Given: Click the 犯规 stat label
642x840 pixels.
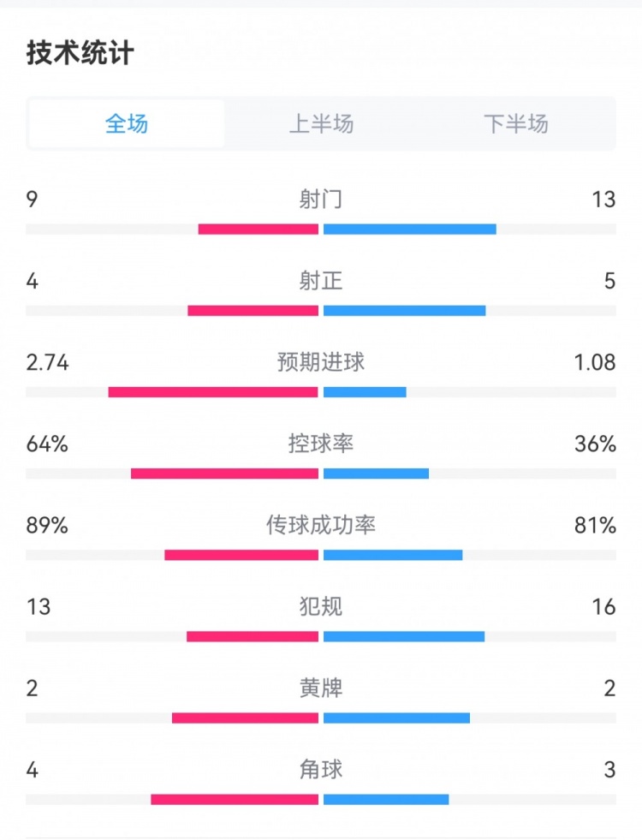Looking at the screenshot, I should 321,606.
